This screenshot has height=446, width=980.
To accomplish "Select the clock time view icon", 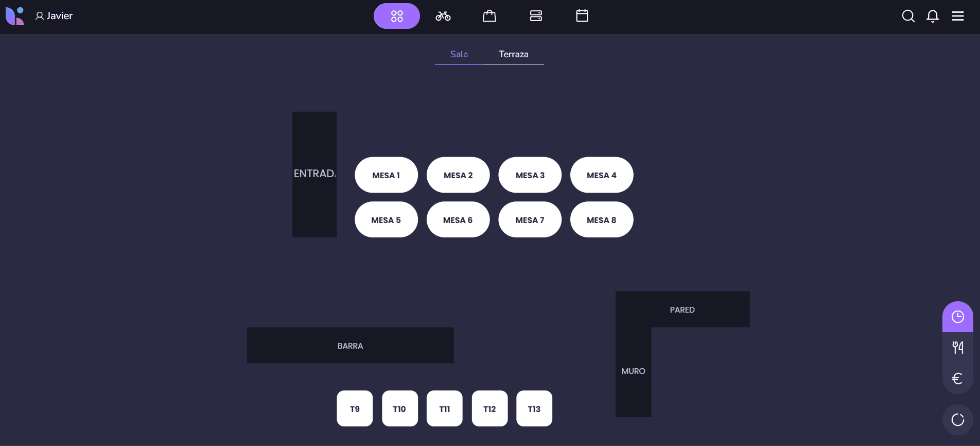I will coord(957,317).
